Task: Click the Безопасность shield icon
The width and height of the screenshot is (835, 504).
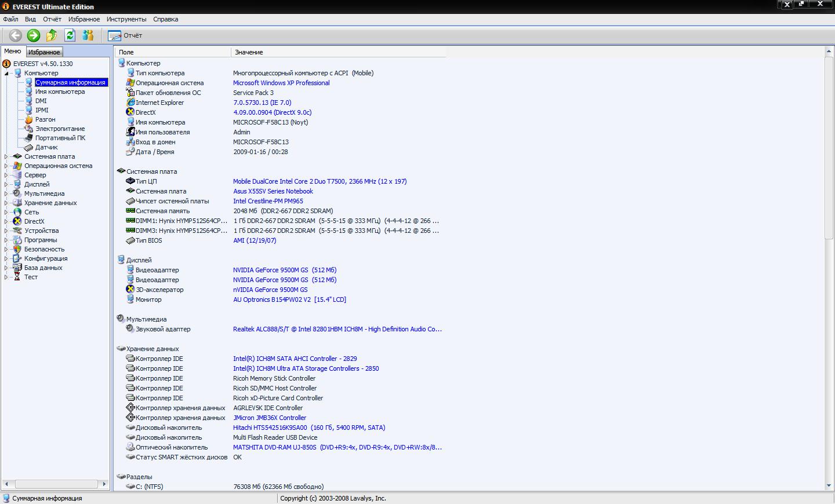Action: (17, 249)
